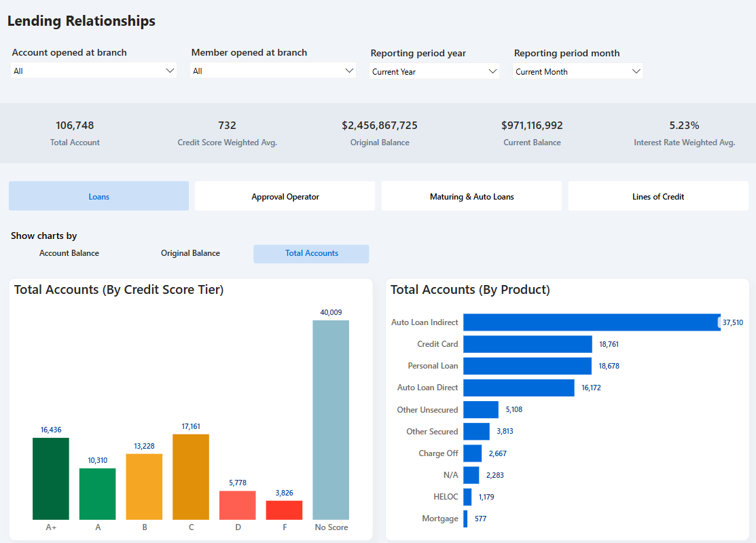Click the orange C credit tier bar
756x543 pixels.
tap(191, 476)
